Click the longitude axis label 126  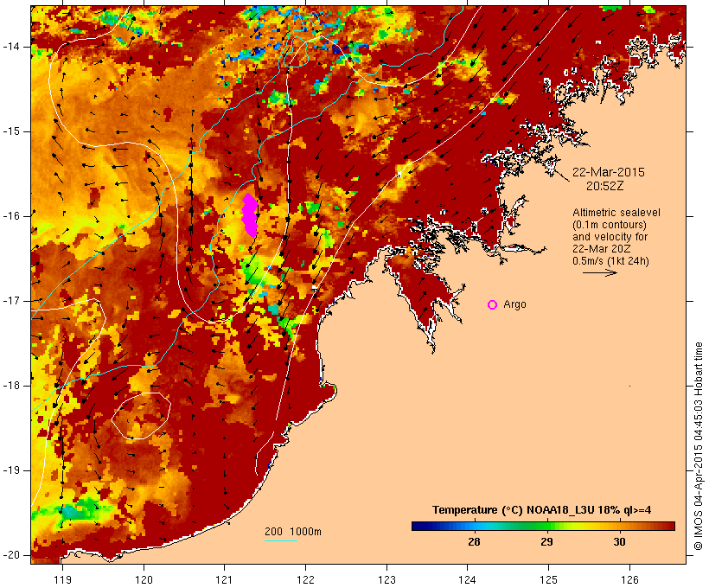click(x=629, y=579)
